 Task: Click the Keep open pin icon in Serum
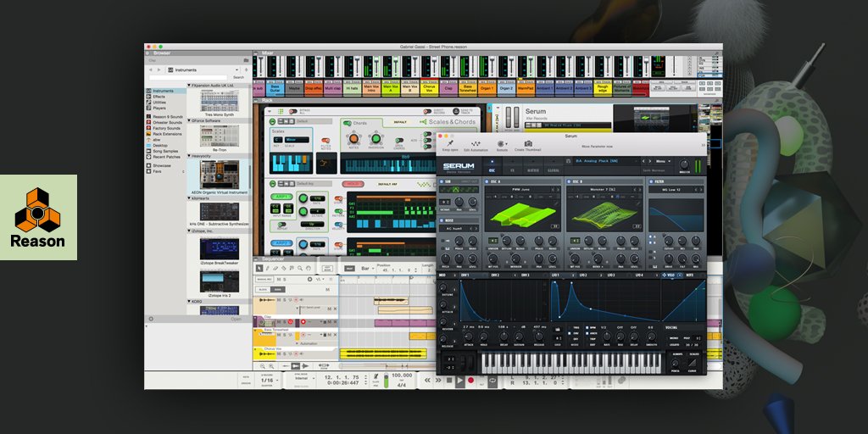[450, 143]
